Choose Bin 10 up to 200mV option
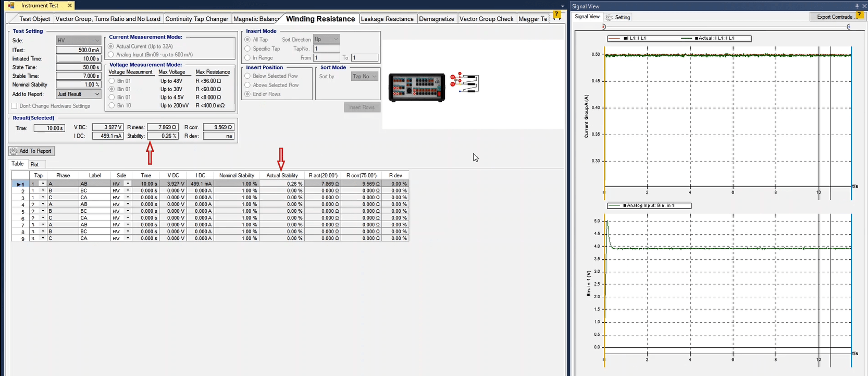The height and width of the screenshot is (376, 868). (112, 105)
